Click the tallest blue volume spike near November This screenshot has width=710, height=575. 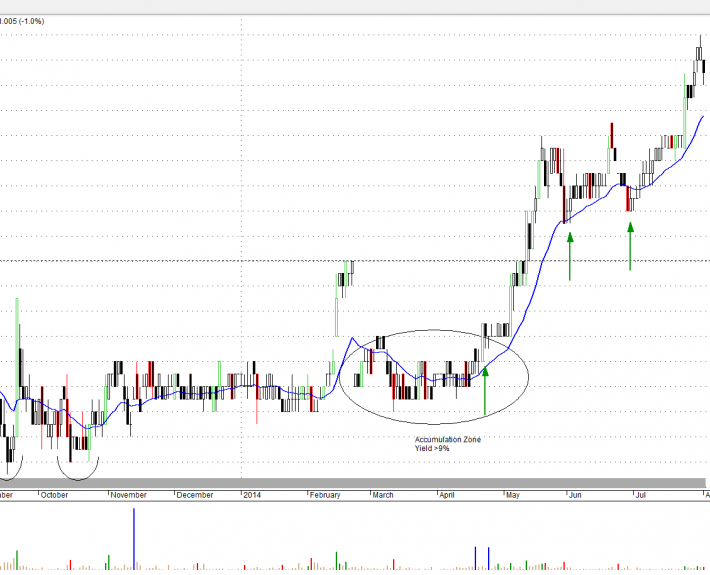(134, 540)
